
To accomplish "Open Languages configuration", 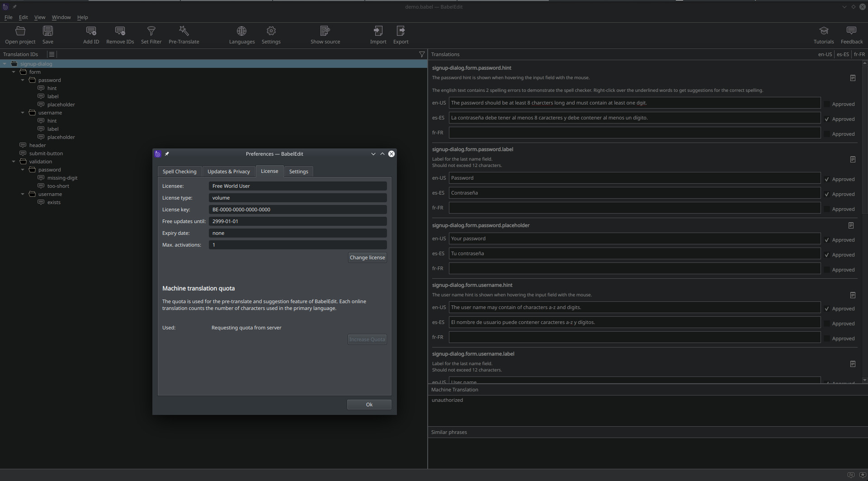I will pos(242,35).
